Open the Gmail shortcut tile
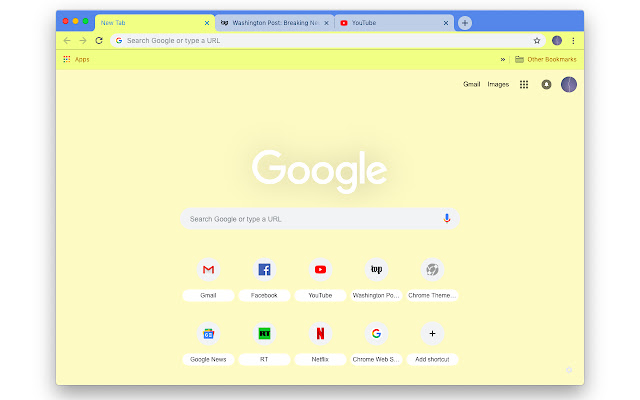Image resolution: width=640 pixels, height=400 pixels. 208,280
